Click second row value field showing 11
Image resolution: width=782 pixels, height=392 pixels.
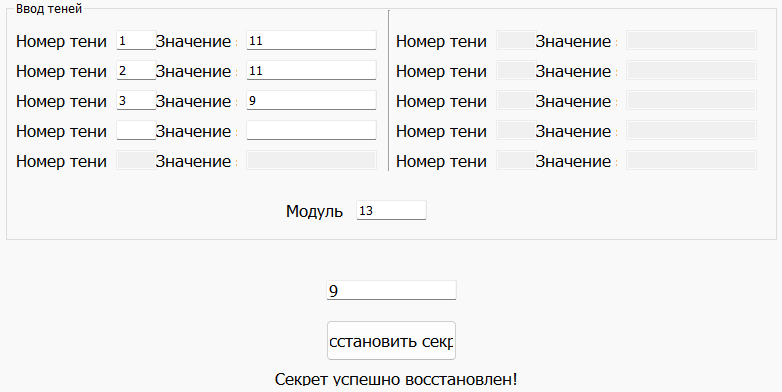(x=311, y=70)
